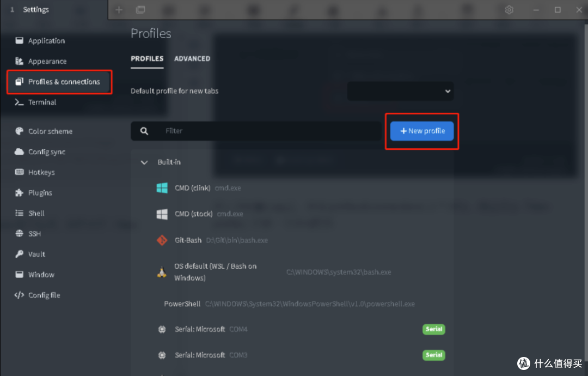Click the profile selector window icon
The height and width of the screenshot is (376, 588).
140,10
